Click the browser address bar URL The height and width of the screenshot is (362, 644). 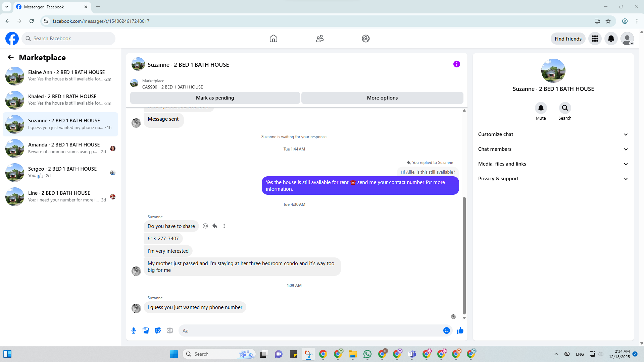(101, 21)
